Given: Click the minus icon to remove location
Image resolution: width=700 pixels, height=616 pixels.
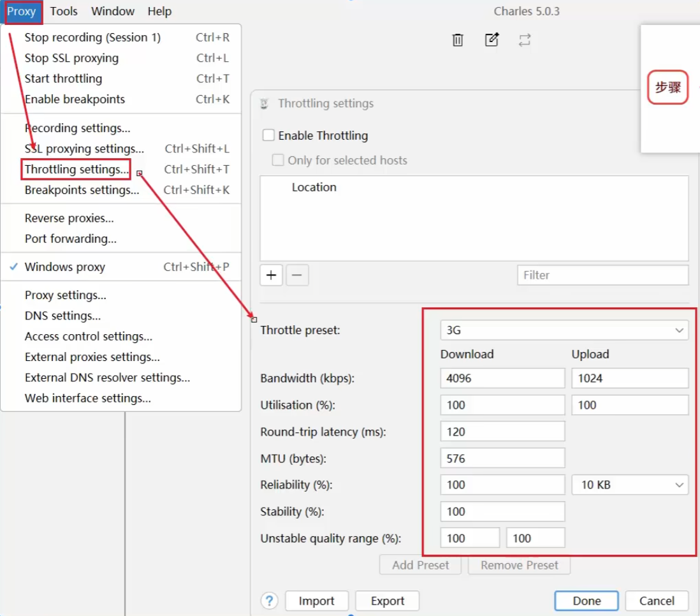Looking at the screenshot, I should pyautogui.click(x=297, y=275).
